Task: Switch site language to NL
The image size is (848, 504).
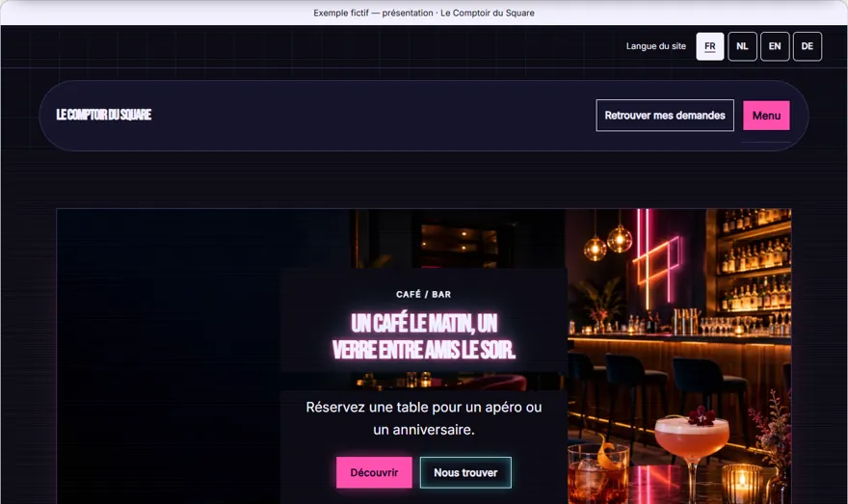Action: pos(742,46)
